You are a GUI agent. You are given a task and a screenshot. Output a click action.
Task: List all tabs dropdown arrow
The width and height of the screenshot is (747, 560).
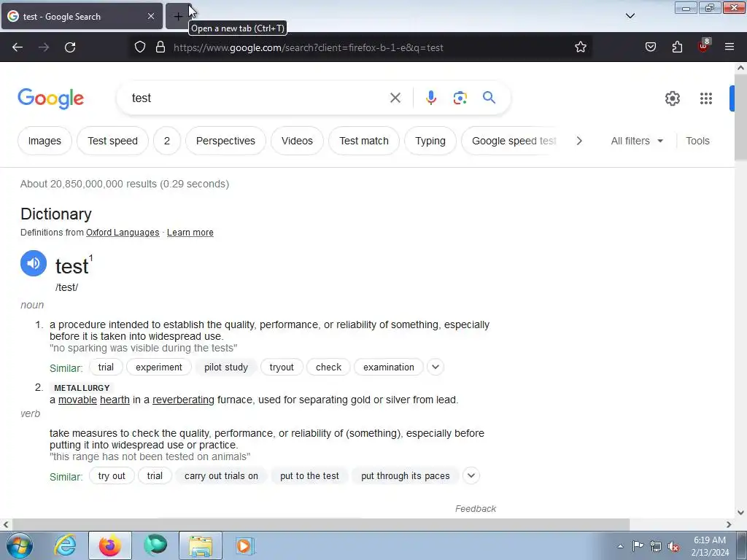click(x=630, y=16)
